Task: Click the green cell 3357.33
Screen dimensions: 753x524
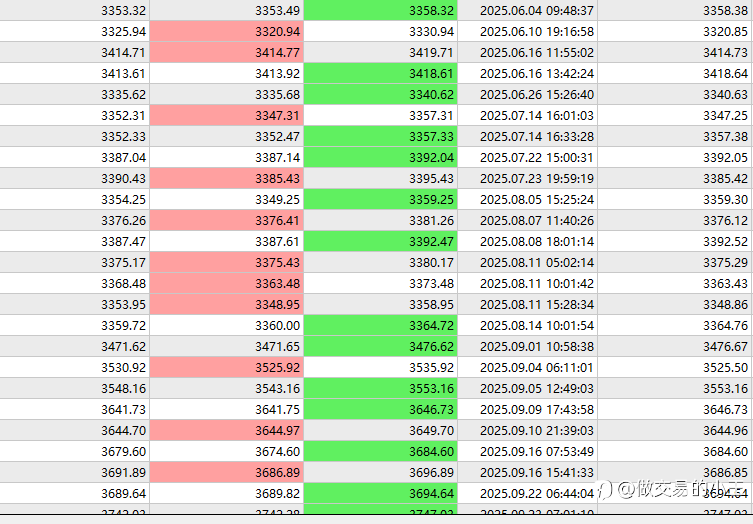Action: (x=380, y=136)
